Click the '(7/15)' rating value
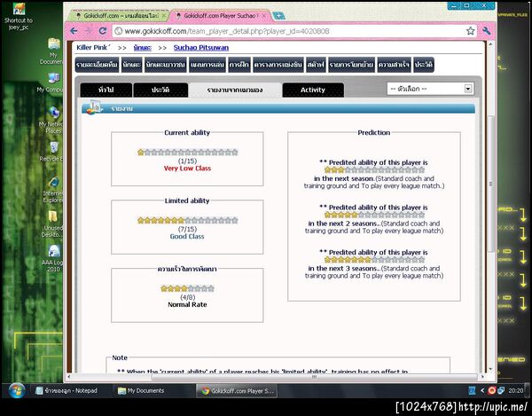This screenshot has width=532, height=416. [187, 229]
